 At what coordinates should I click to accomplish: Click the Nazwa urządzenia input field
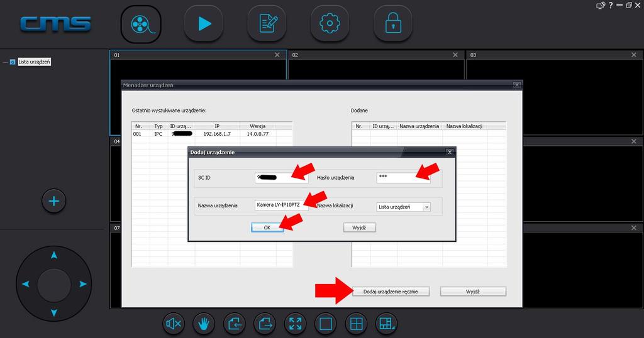[x=281, y=205]
